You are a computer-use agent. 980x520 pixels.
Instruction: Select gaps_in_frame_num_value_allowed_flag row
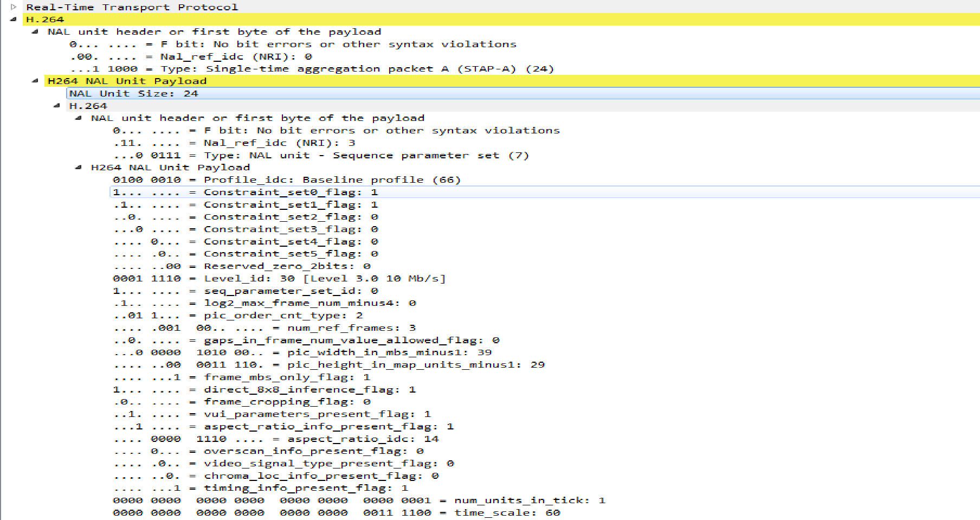(306, 341)
